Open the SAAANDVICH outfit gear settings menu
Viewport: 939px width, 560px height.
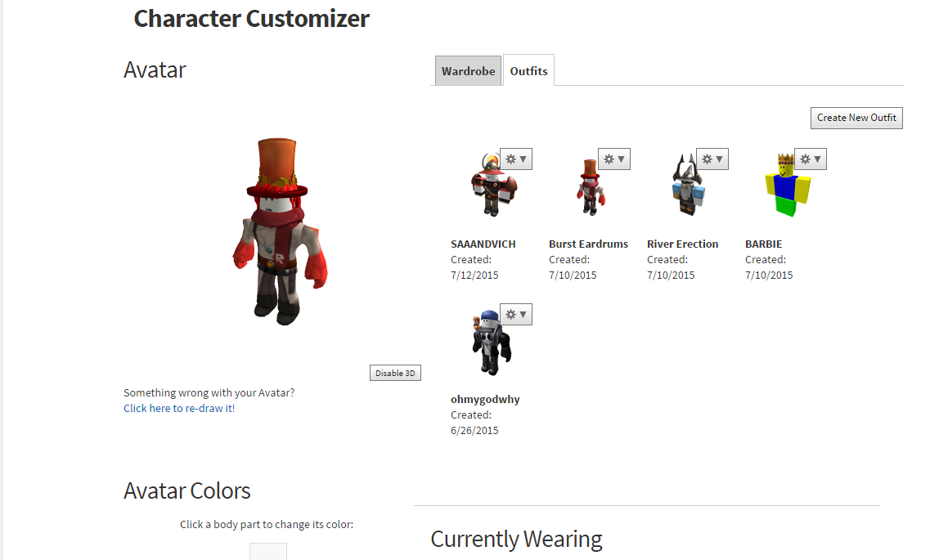coord(516,159)
